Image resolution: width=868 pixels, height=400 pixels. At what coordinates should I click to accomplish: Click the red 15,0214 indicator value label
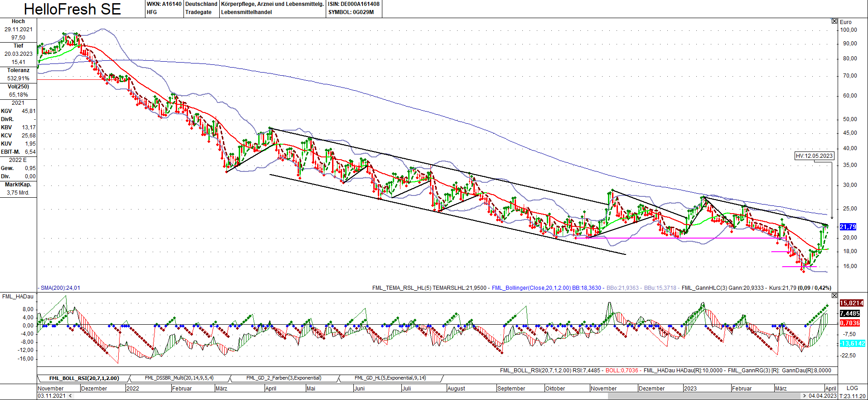[x=852, y=303]
